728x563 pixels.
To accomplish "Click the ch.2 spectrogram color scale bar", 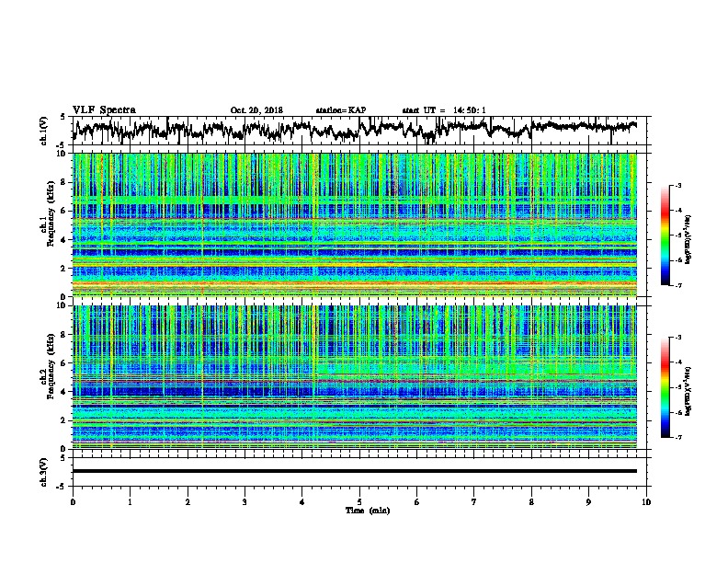I will [665, 387].
